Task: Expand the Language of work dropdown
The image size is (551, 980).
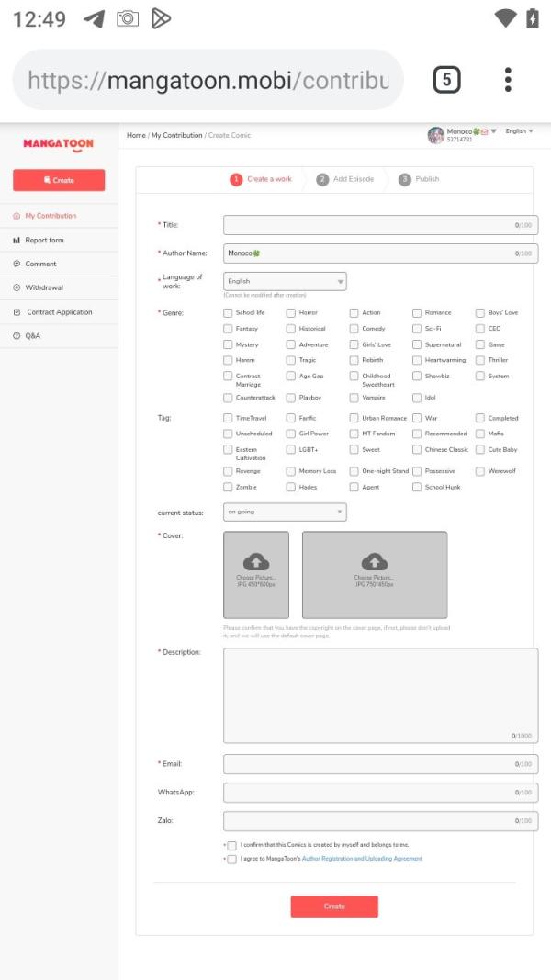Action: [285, 281]
